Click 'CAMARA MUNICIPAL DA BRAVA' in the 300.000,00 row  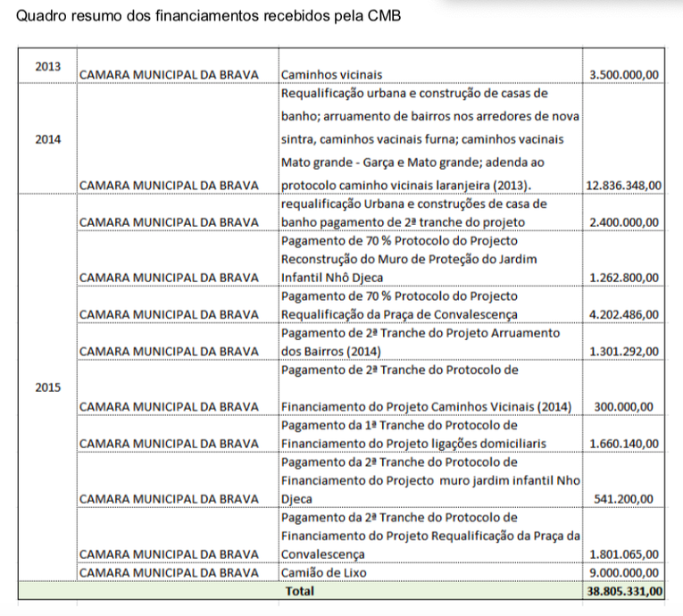[x=169, y=407]
